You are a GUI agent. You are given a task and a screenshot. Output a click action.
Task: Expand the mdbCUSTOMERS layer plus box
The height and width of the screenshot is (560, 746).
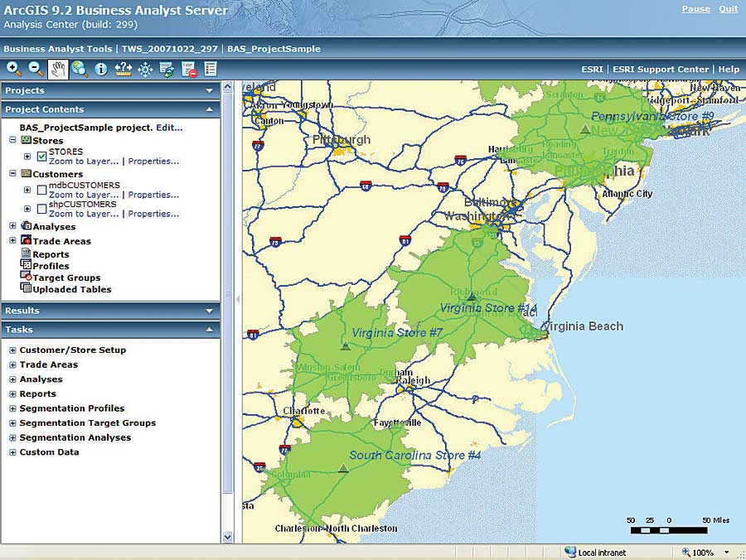pos(27,190)
